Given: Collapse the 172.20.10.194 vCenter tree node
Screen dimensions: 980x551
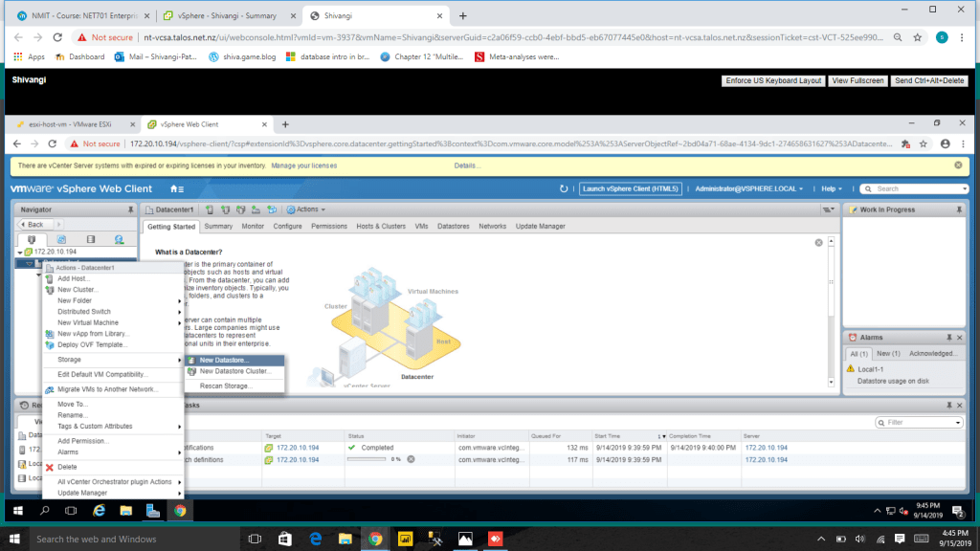Looking at the screenshot, I should [19, 252].
